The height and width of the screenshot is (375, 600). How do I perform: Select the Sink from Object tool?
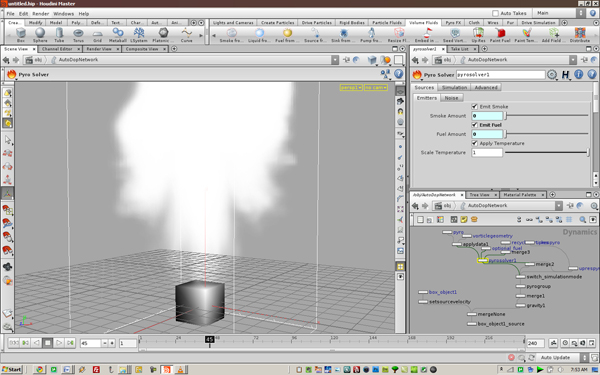pos(343,35)
